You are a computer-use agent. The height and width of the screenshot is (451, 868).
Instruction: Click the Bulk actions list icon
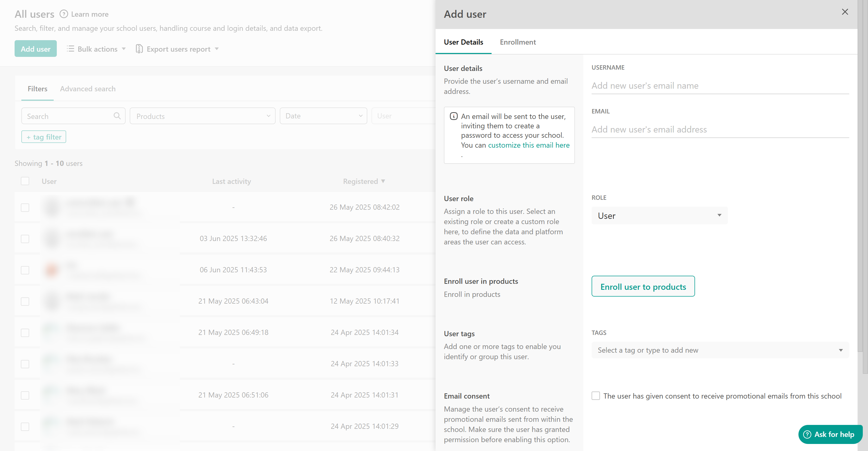[70, 49]
